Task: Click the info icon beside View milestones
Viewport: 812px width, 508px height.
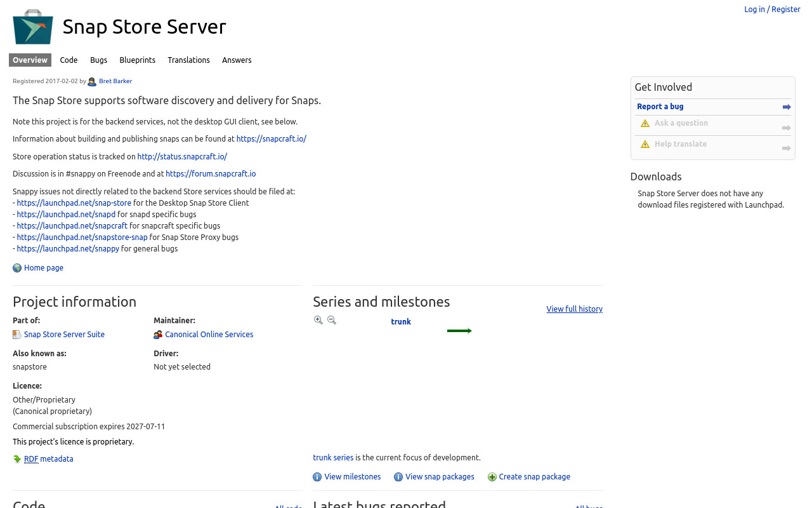Action: [317, 477]
